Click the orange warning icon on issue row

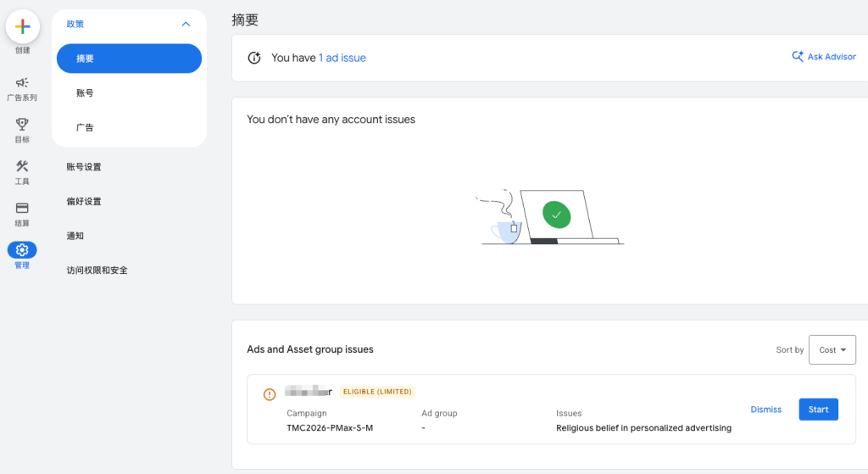pos(270,394)
